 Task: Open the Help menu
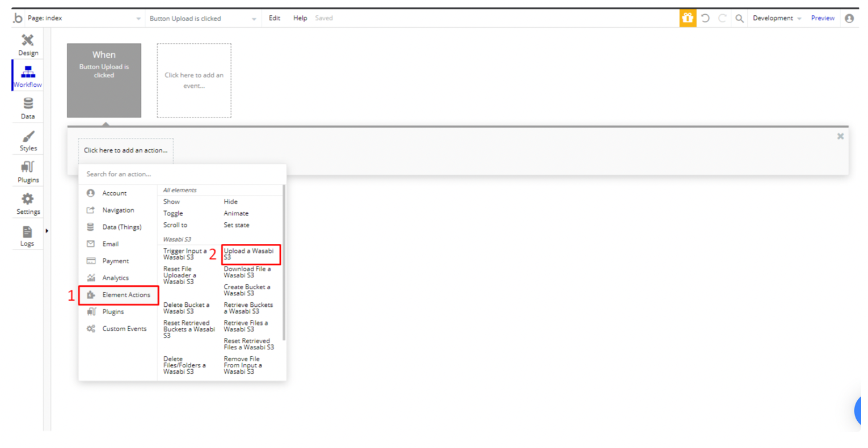click(x=300, y=18)
